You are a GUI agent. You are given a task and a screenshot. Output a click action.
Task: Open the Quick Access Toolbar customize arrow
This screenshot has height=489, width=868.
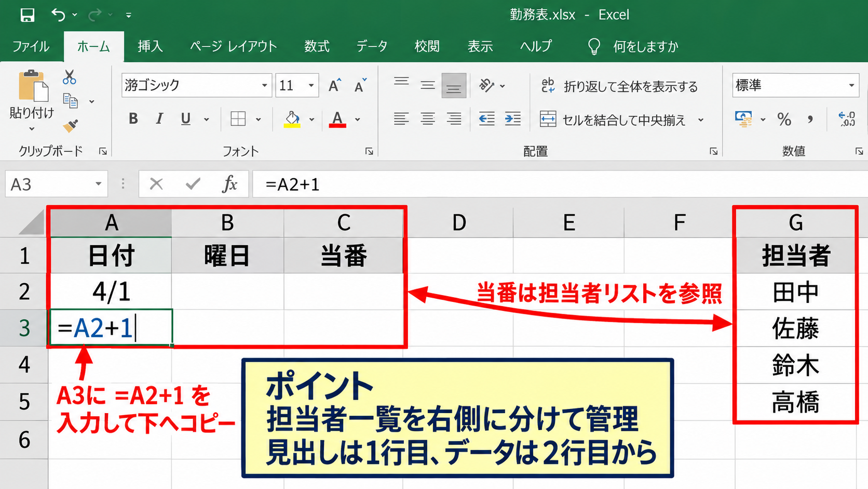pos(128,16)
